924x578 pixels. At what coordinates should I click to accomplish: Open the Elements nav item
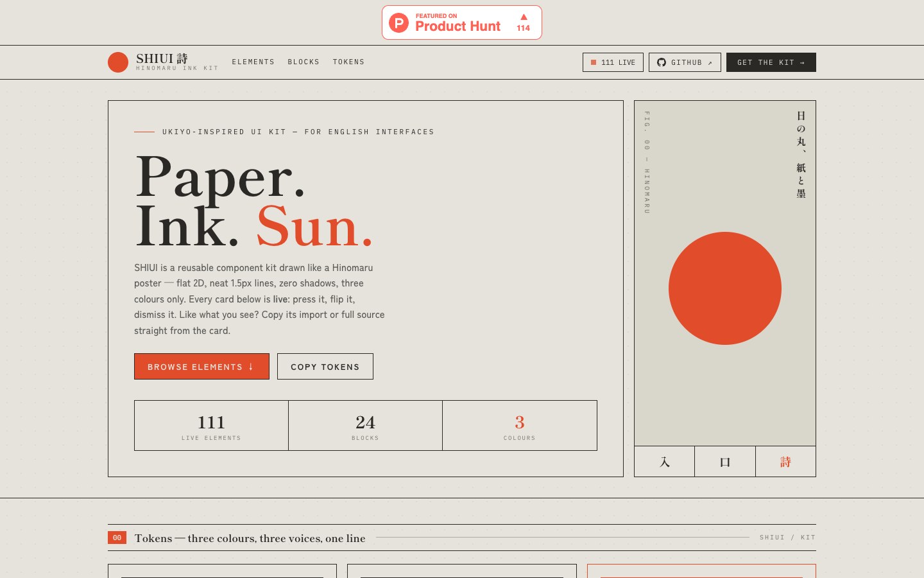click(253, 62)
